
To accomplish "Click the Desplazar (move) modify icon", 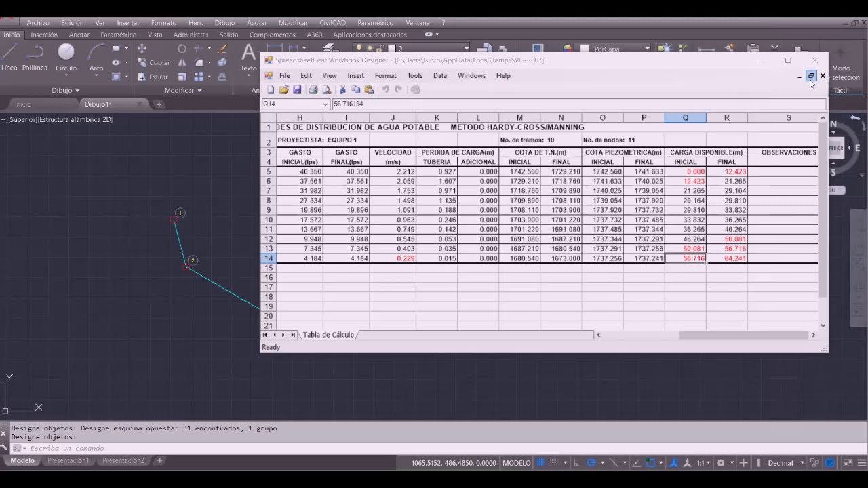I will (142, 49).
